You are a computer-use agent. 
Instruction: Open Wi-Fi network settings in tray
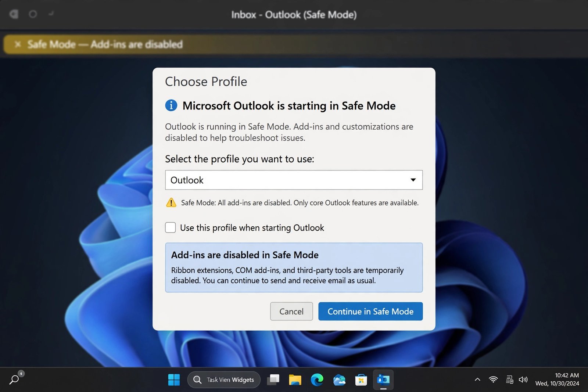tap(493, 380)
